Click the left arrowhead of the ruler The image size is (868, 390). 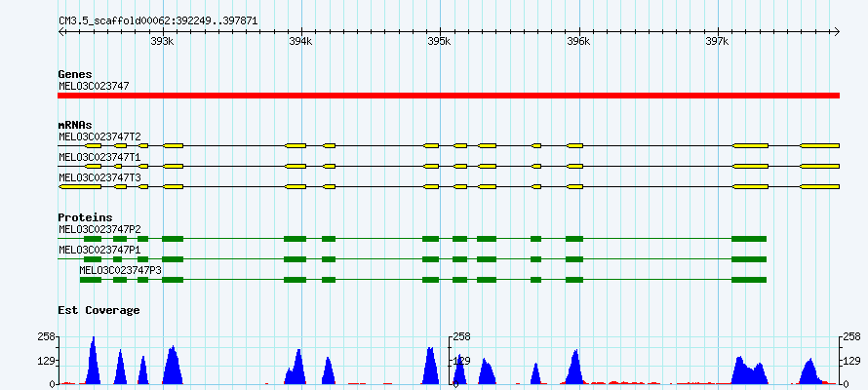tap(61, 32)
